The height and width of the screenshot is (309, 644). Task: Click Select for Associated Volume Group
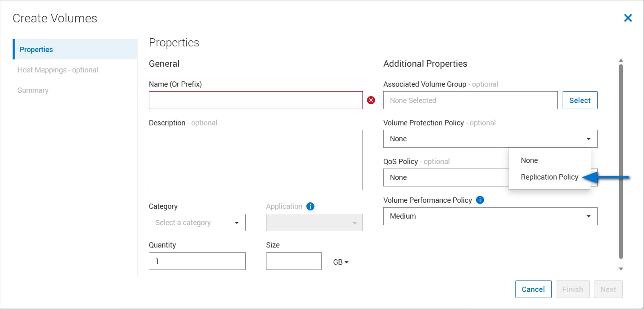tap(580, 100)
